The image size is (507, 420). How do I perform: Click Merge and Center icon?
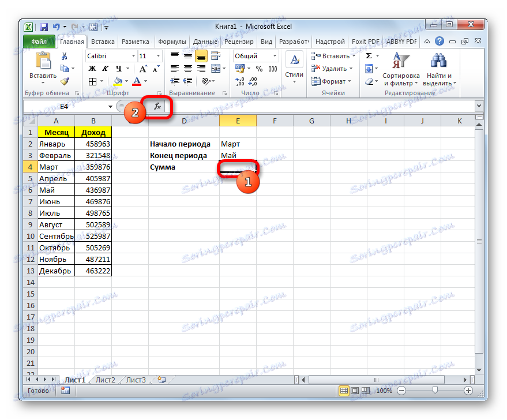point(216,69)
